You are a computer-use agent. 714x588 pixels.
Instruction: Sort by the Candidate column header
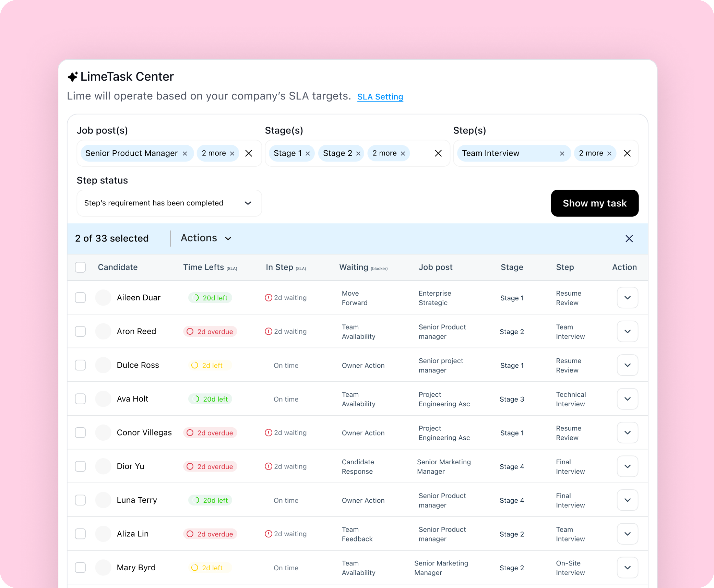(117, 267)
